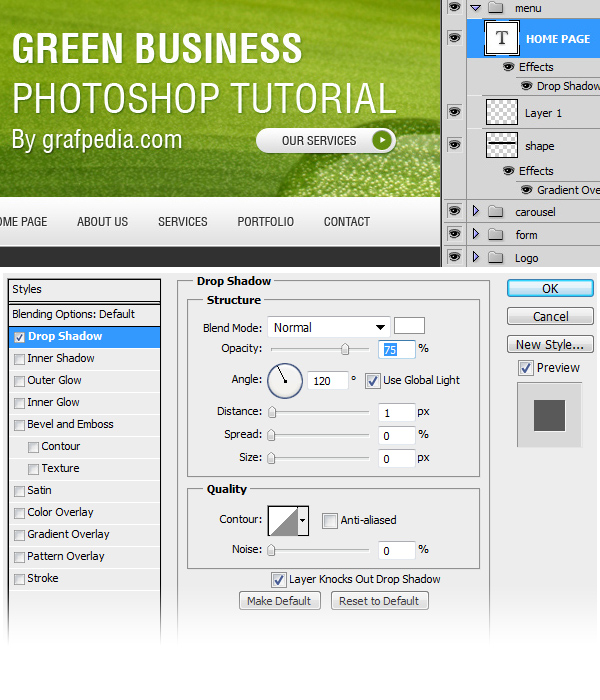This screenshot has width=600, height=700.
Task: Click the form folder icon
Action: tap(496, 234)
